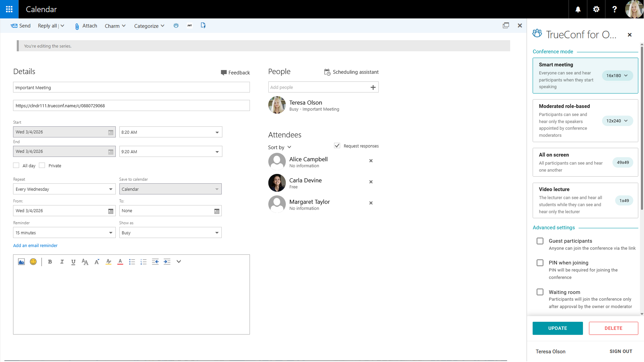Remove attendee Carla Devine

pos(371,182)
